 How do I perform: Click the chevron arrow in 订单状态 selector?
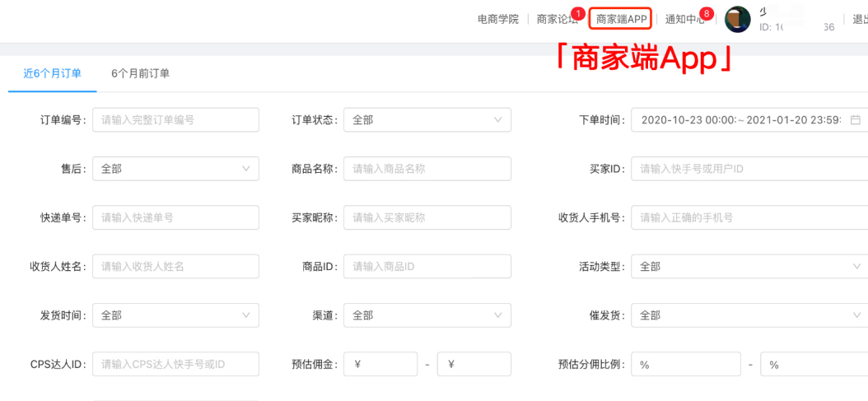[497, 119]
